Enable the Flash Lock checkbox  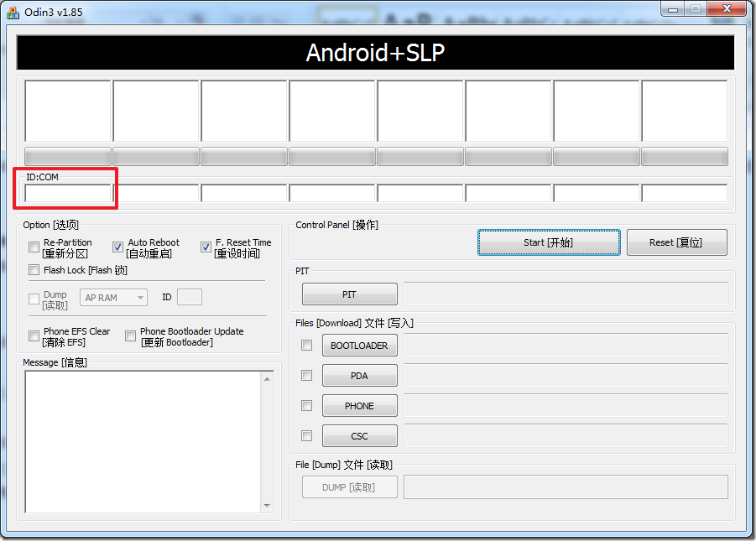click(34, 269)
